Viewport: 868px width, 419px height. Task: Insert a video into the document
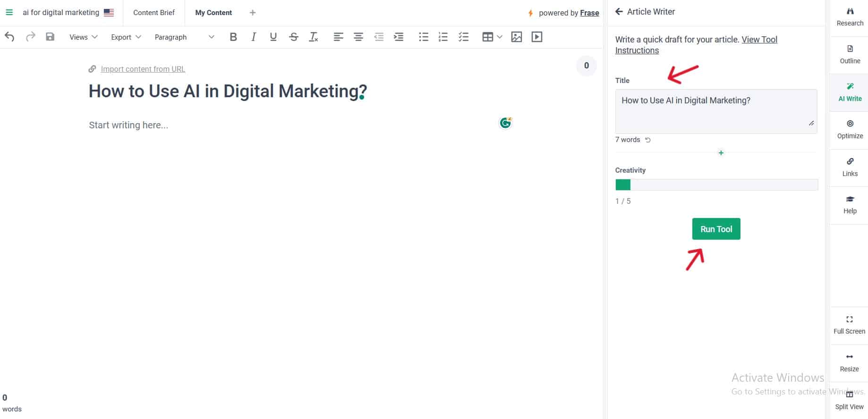(x=536, y=37)
